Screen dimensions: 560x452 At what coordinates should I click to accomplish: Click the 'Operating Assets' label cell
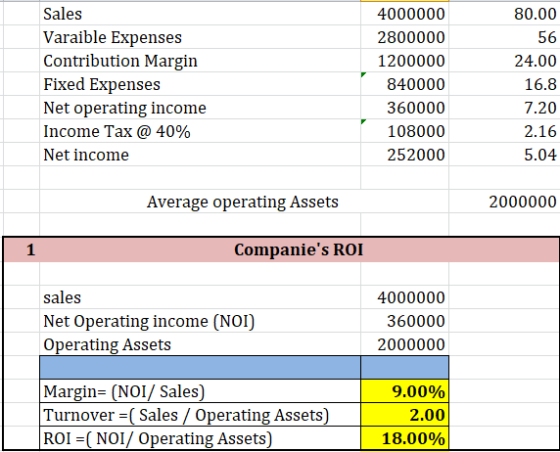click(200, 344)
